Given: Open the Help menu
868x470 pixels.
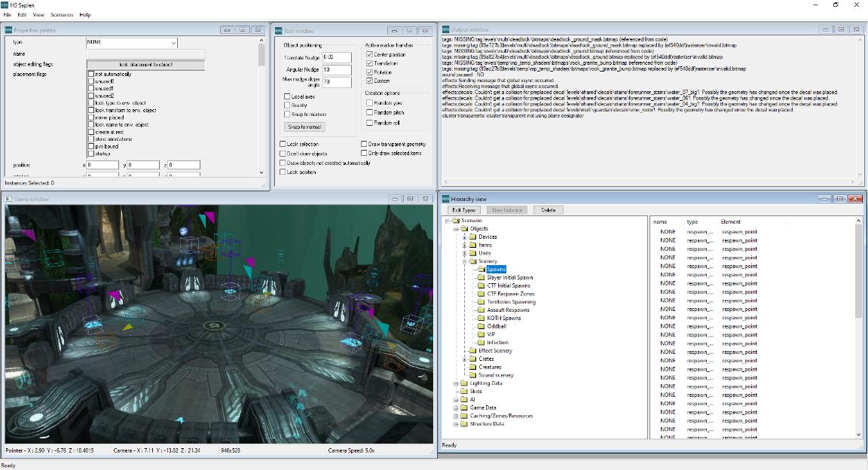Looking at the screenshot, I should pos(85,15).
